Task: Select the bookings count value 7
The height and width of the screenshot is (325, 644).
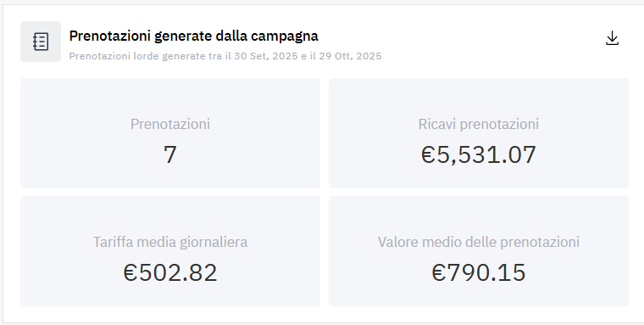Action: 170,155
